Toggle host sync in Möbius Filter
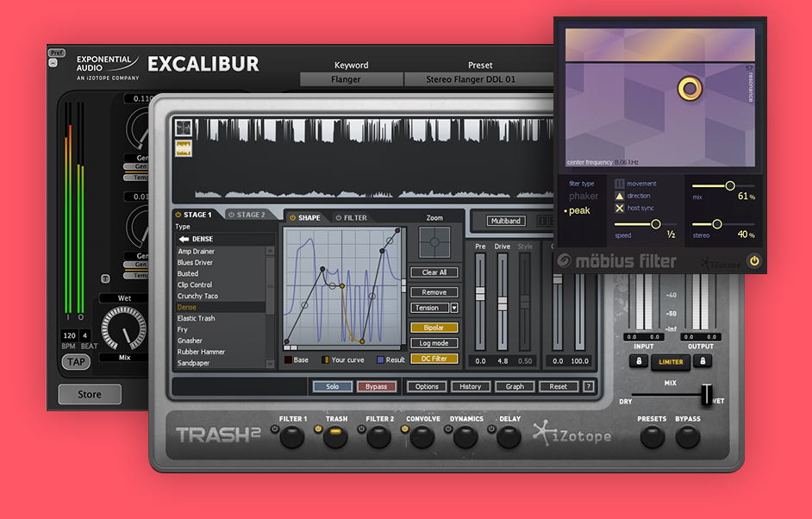 [x=620, y=209]
